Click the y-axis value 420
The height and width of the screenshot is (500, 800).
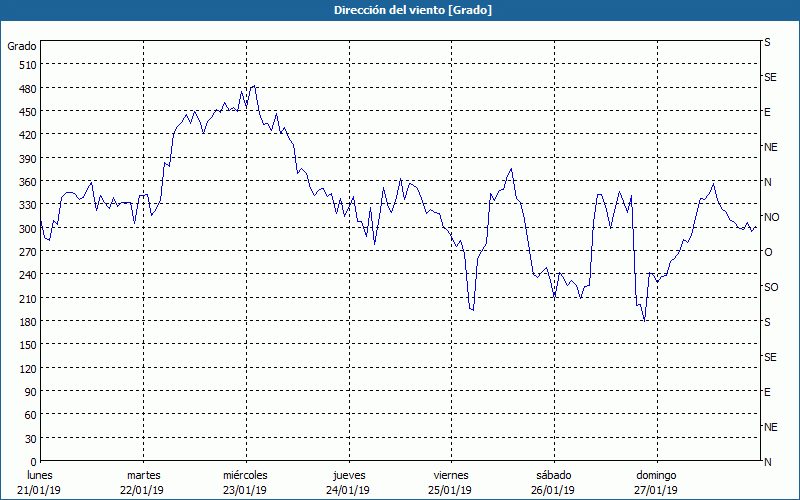28,135
